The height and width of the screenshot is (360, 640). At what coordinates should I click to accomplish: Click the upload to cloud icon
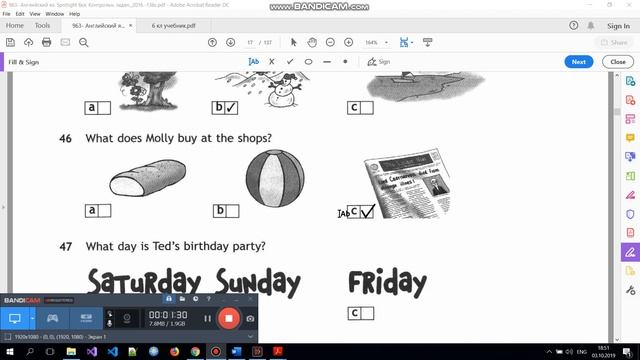coord(28,42)
